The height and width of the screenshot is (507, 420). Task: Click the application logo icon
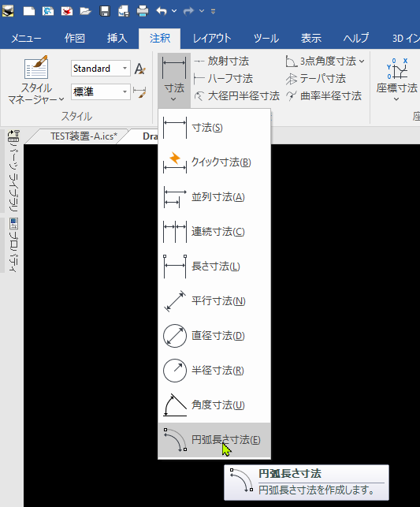8,11
